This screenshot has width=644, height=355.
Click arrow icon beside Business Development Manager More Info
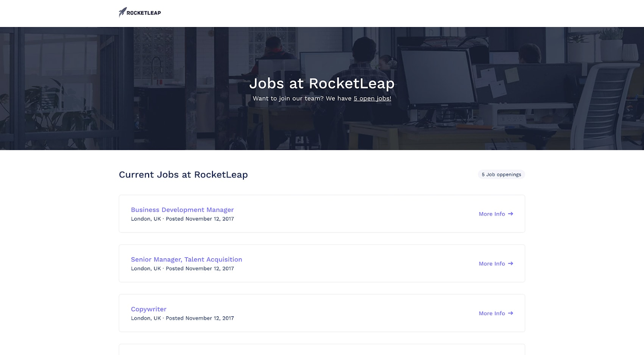[510, 214]
